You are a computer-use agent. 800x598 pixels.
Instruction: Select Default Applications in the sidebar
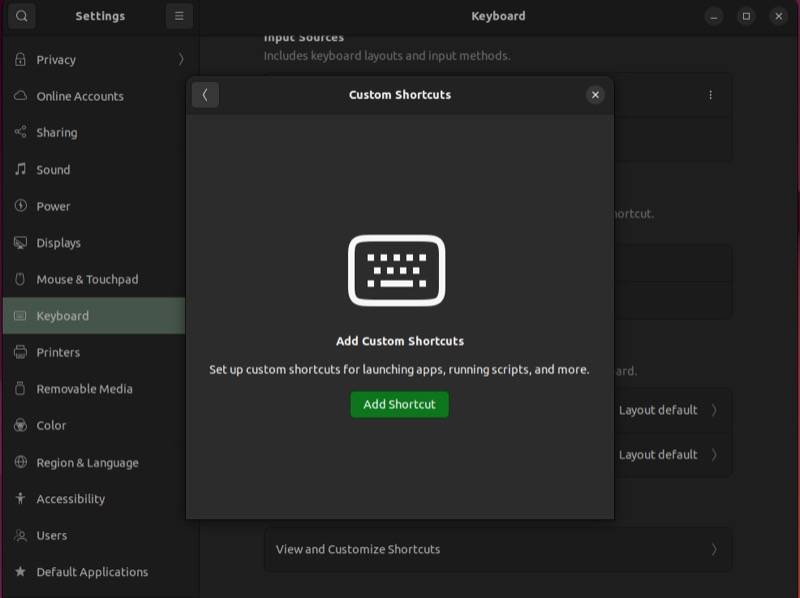click(x=19, y=571)
